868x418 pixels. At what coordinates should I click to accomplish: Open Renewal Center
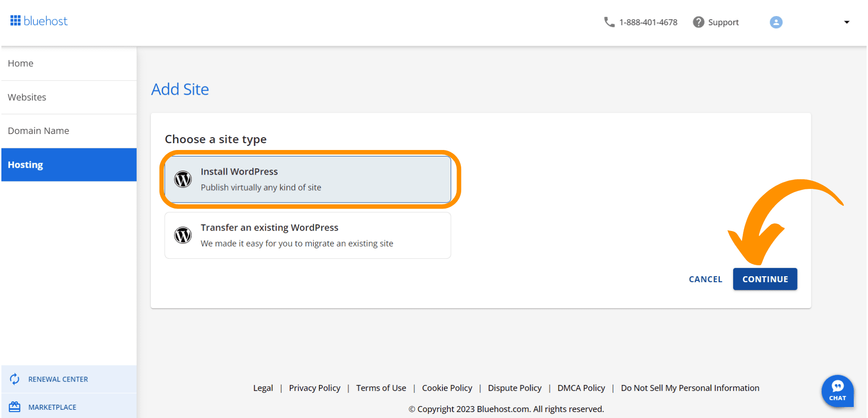69,379
